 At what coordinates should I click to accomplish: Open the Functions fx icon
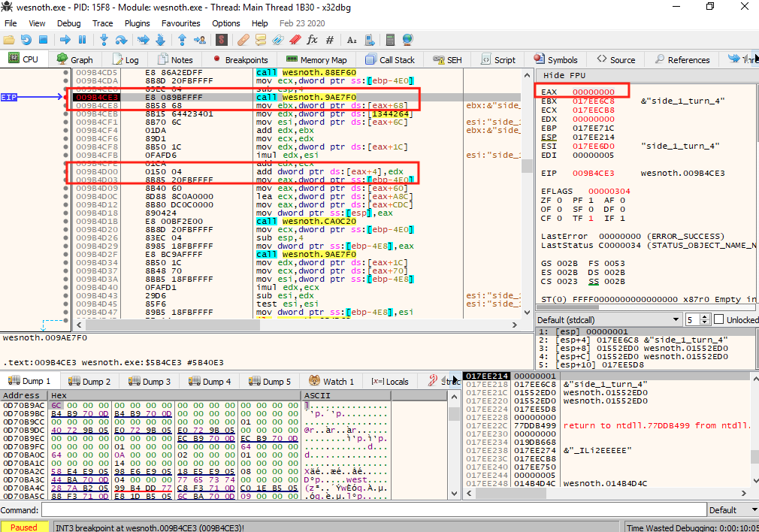point(312,40)
